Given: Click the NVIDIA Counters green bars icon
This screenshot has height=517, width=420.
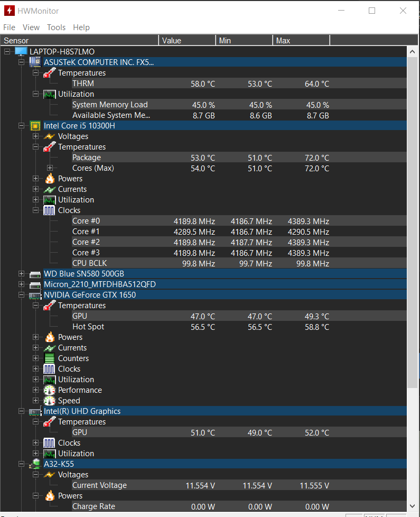Looking at the screenshot, I should pos(50,358).
